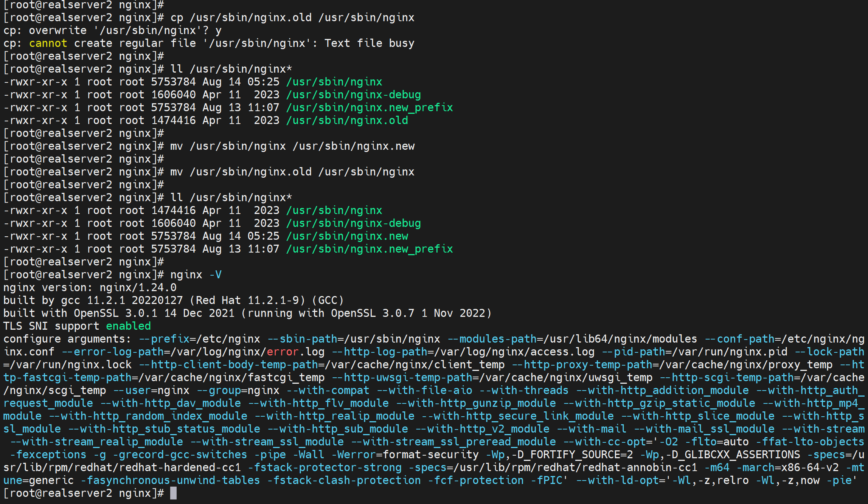This screenshot has height=504, width=868.
Task: Click the blue '-V' flag of the nginx command
Action: (x=215, y=274)
